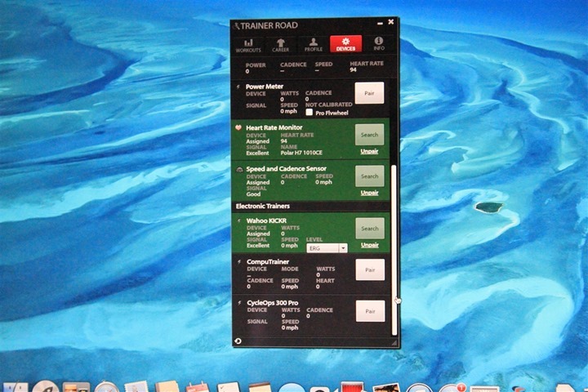Pair the CompuTrainer
588x392 pixels.
click(x=370, y=269)
